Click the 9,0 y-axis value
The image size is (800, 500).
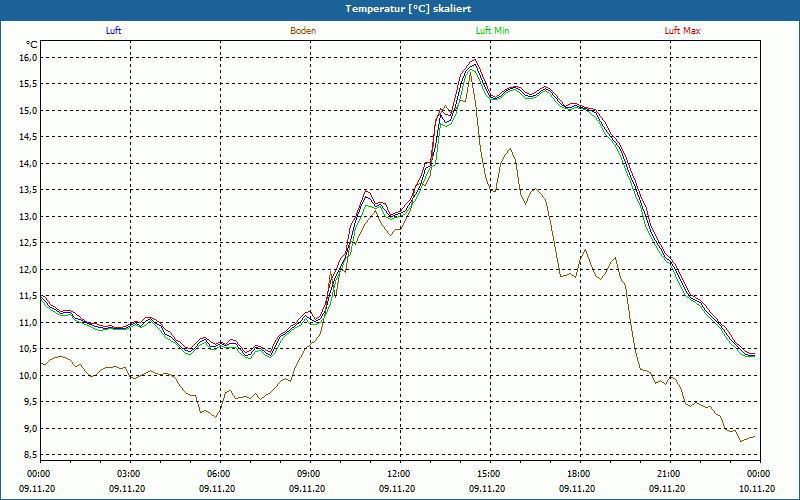[30, 428]
